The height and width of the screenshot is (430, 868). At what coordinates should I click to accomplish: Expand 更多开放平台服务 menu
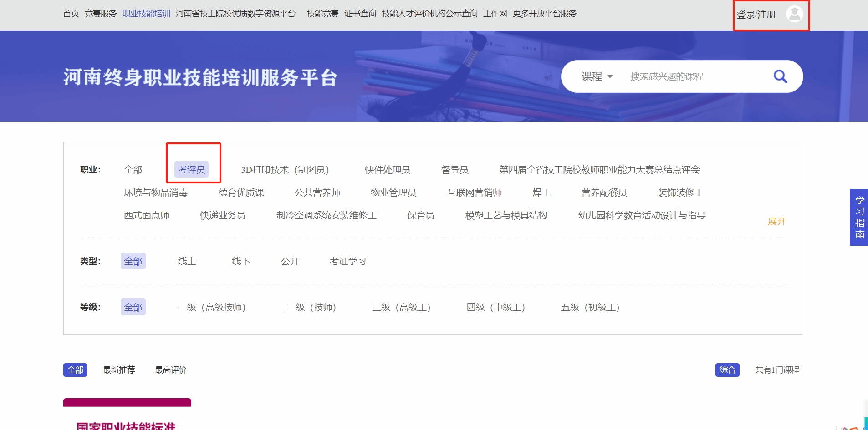[544, 14]
